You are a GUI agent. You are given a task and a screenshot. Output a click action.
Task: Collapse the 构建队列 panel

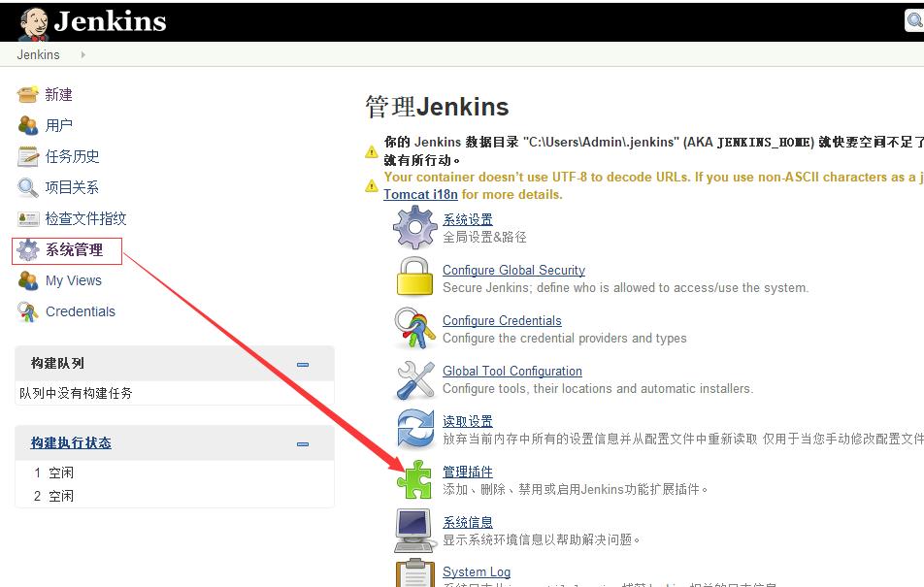303,365
